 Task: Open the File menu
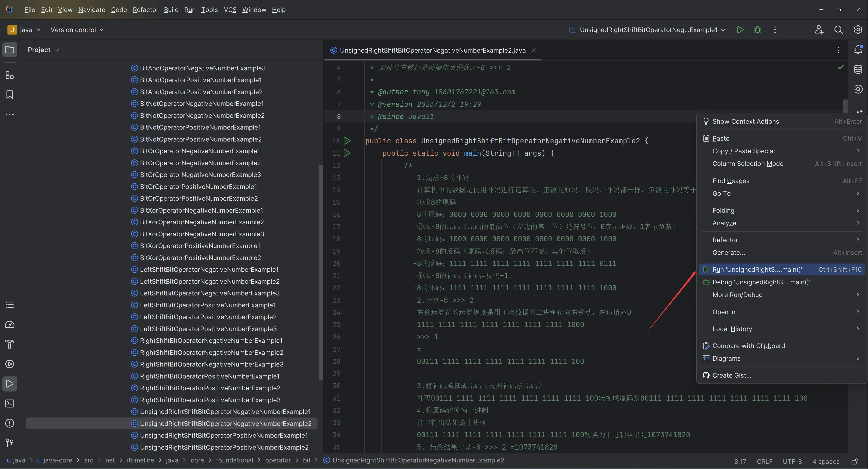tap(30, 10)
